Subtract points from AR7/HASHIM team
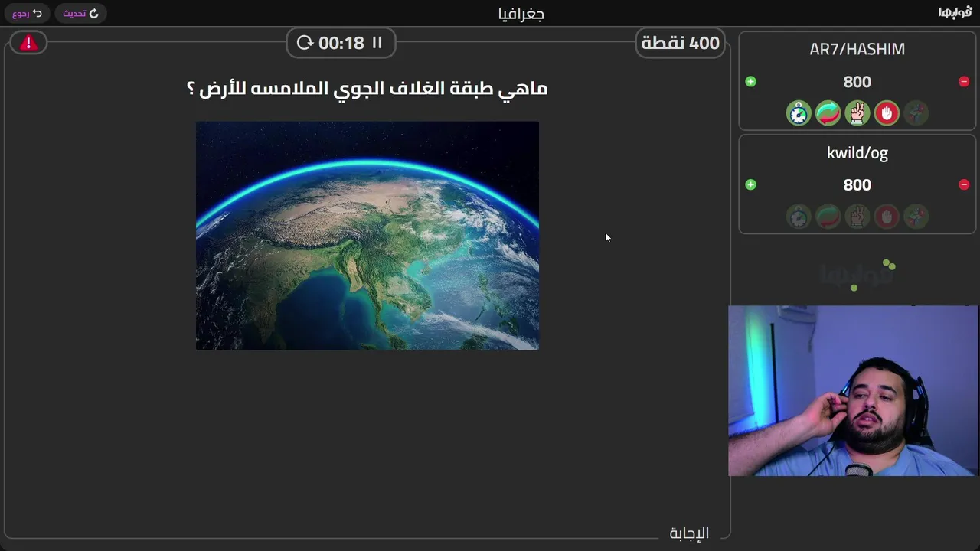980x551 pixels. pyautogui.click(x=964, y=82)
